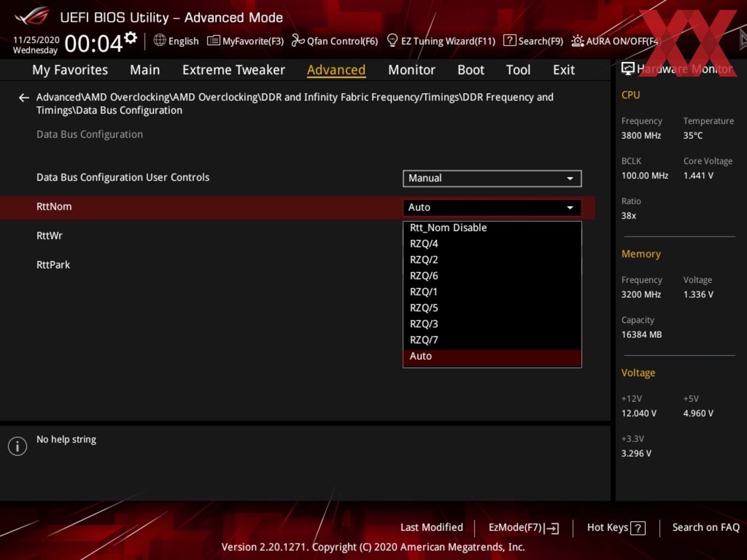This screenshot has width=747, height=560.
Task: Click the globe language icon
Action: pos(159,40)
